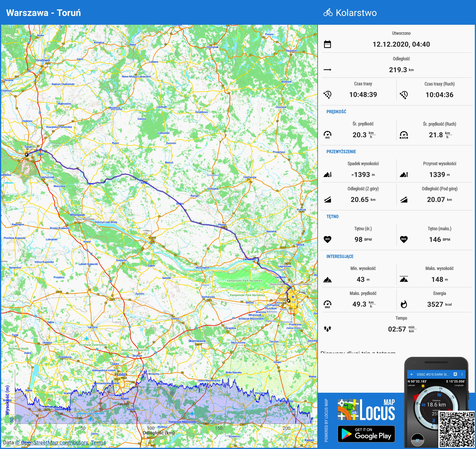The image size is (476, 449).
Task: Click the Sierpc label on the map
Action: (144, 183)
